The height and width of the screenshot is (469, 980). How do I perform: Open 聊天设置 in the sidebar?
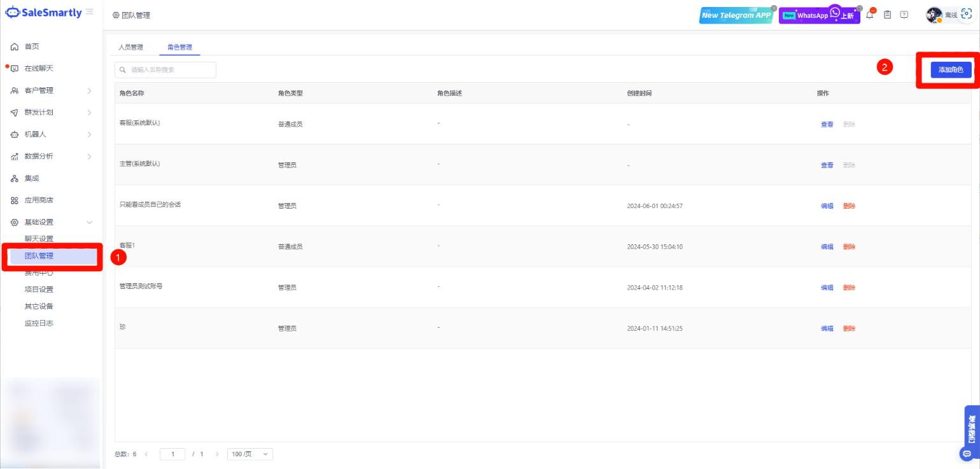[x=39, y=239]
